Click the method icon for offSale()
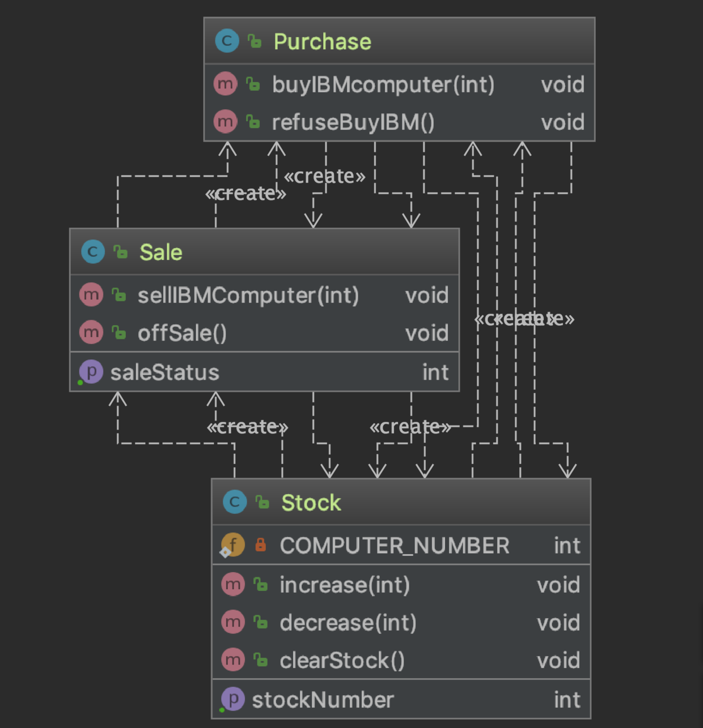This screenshot has height=728, width=703. point(91,333)
